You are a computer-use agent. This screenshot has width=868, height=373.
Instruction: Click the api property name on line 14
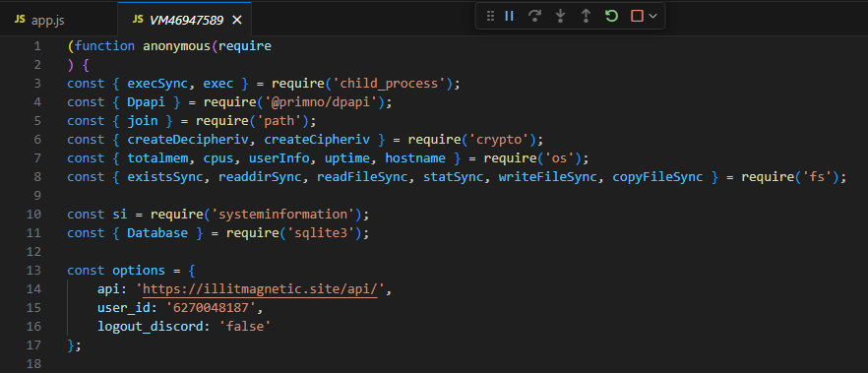tap(108, 289)
